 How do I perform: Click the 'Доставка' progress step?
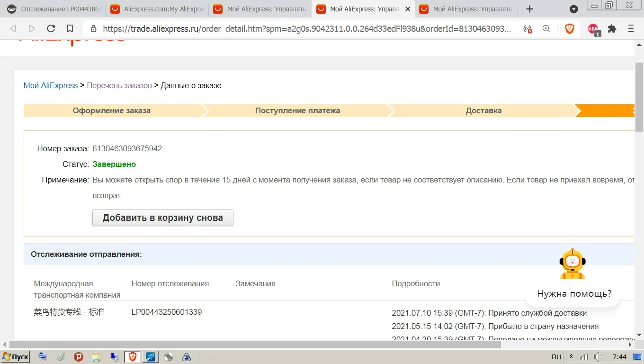483,111
